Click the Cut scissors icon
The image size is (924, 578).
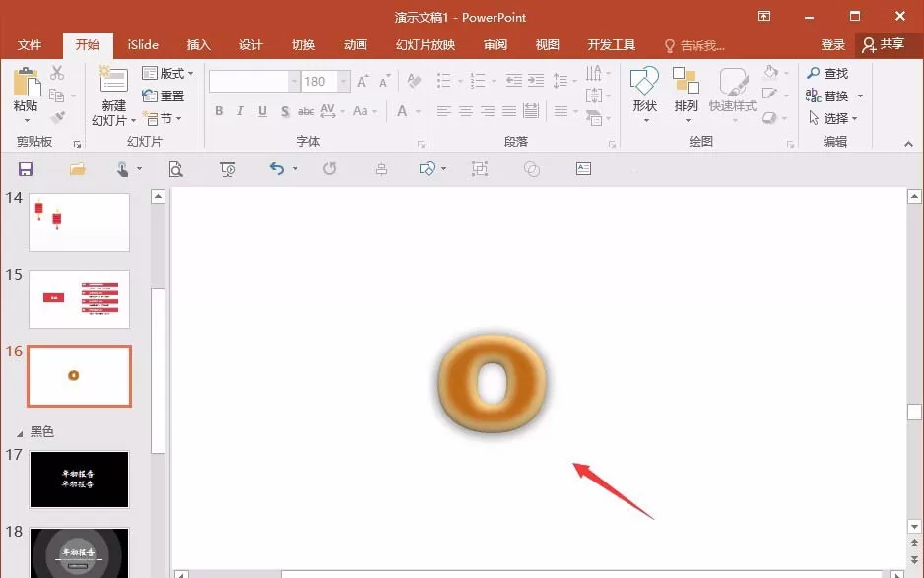pos(57,73)
